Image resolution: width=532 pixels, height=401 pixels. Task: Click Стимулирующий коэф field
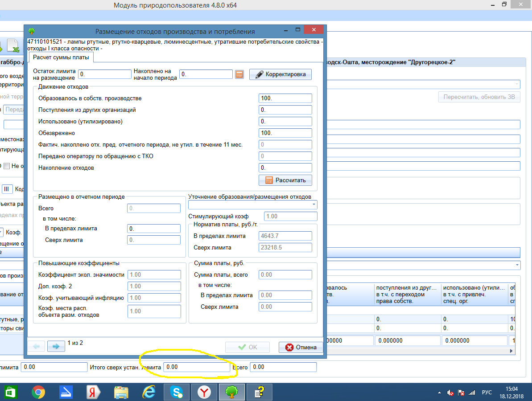click(x=290, y=216)
